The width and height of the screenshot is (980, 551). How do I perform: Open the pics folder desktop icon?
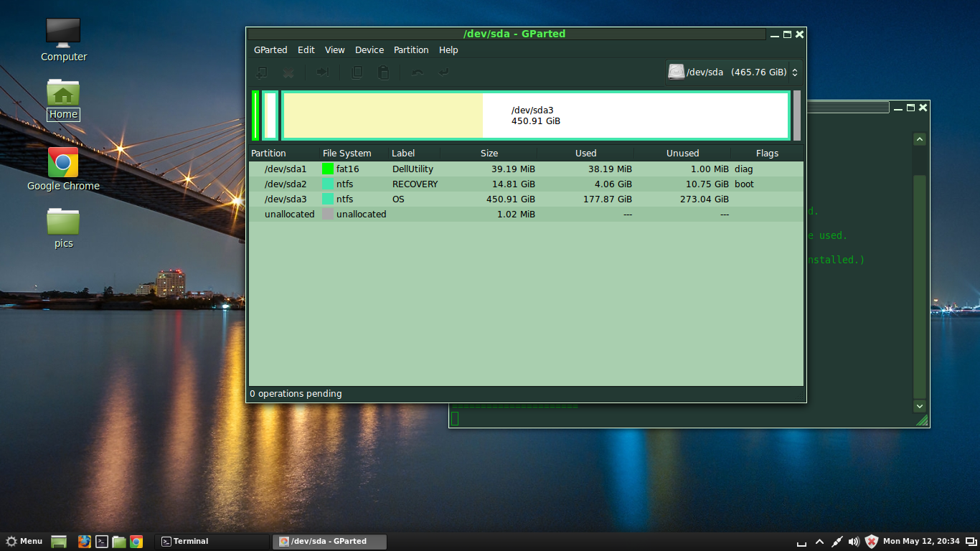coord(63,228)
